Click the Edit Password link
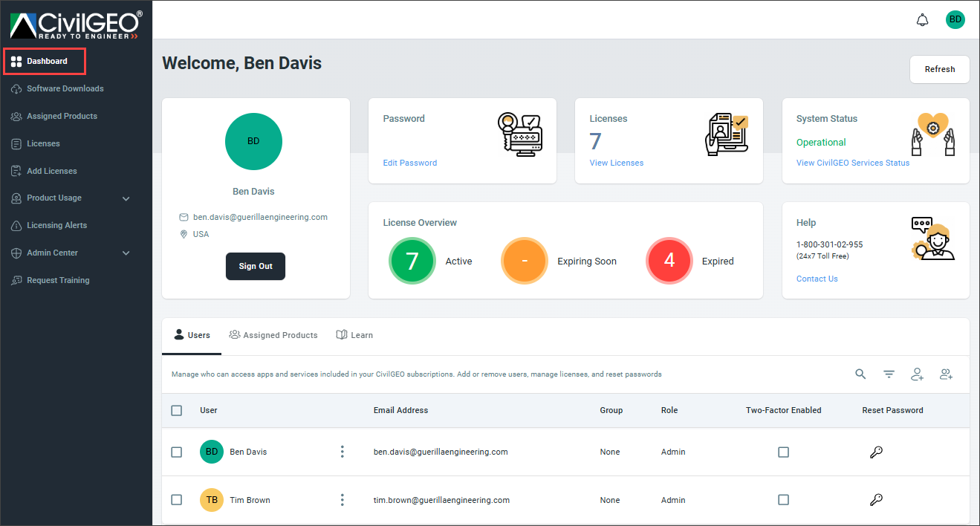This screenshot has width=980, height=526. pos(410,163)
